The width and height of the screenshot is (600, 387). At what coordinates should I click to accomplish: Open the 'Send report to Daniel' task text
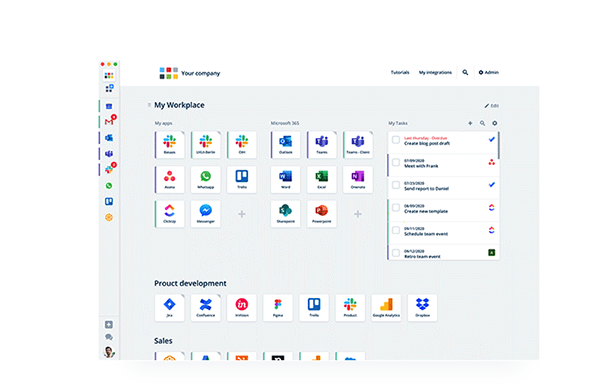click(x=426, y=189)
